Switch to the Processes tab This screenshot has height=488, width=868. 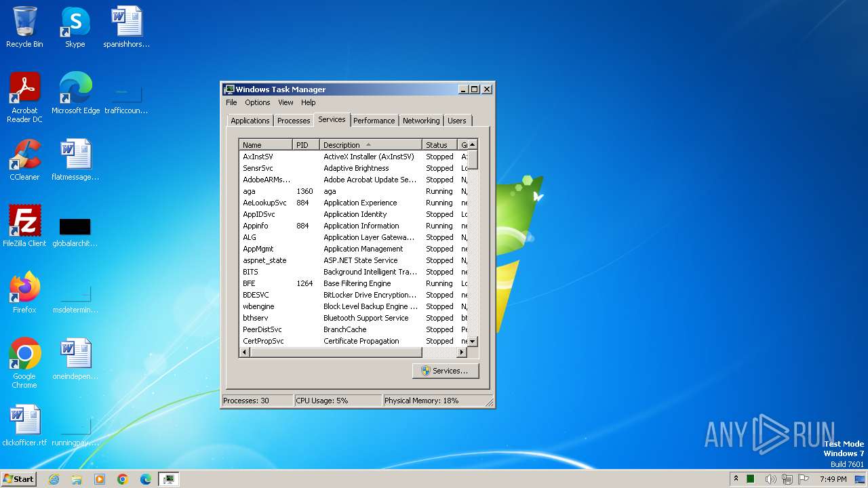pos(294,121)
